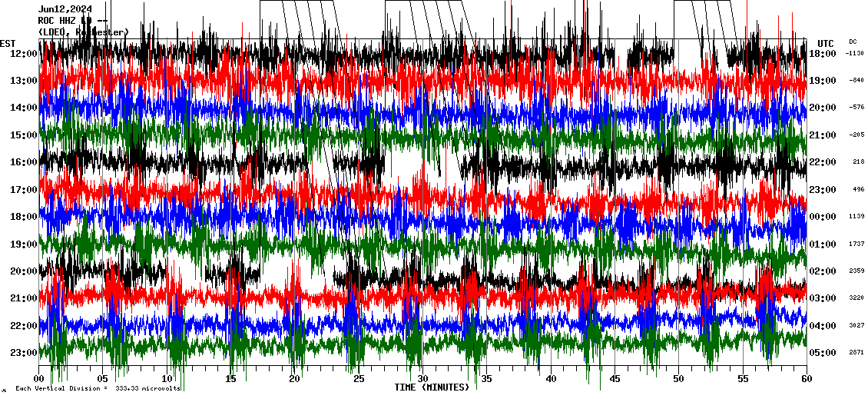868x399 pixels.
Task: Click the (LDEO, Rochester) network label
Action: pyautogui.click(x=83, y=32)
